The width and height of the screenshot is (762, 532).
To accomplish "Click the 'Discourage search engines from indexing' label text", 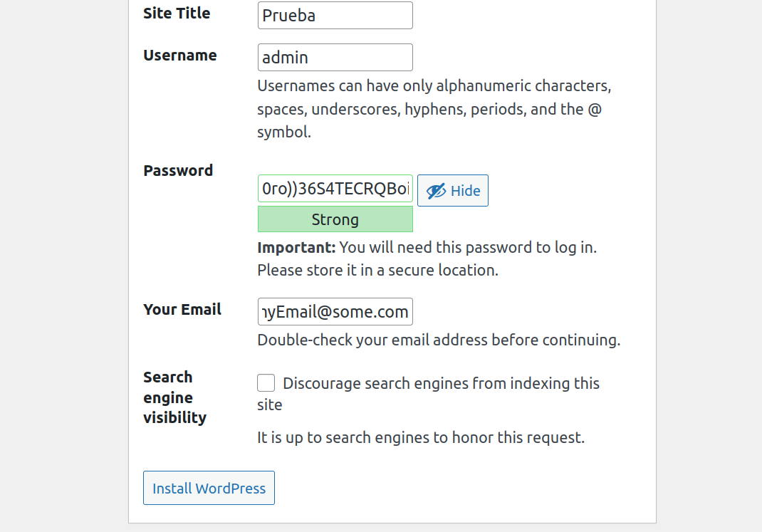I will click(428, 394).
